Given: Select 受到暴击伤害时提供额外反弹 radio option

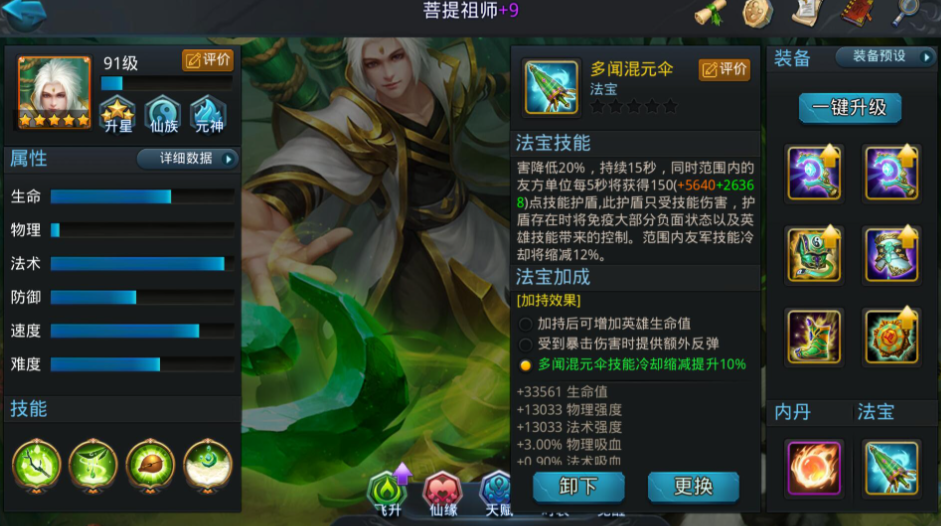Looking at the screenshot, I should coord(619,344).
